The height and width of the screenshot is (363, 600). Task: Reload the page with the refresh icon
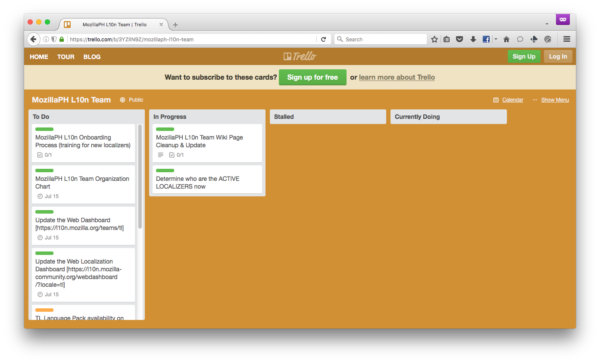pyautogui.click(x=323, y=39)
